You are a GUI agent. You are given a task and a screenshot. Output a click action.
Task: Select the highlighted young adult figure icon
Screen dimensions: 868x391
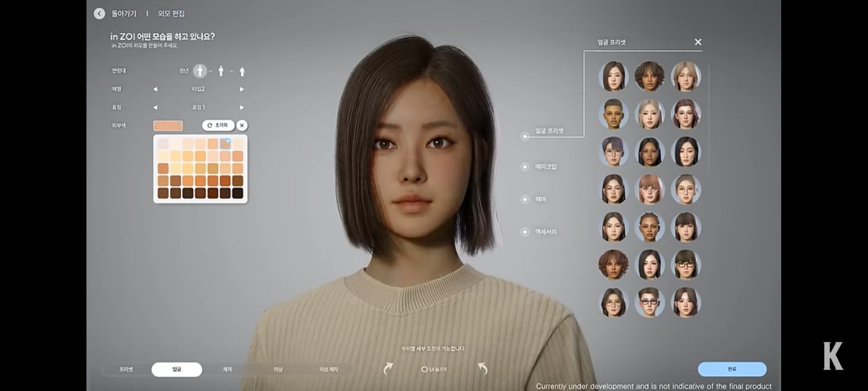200,70
